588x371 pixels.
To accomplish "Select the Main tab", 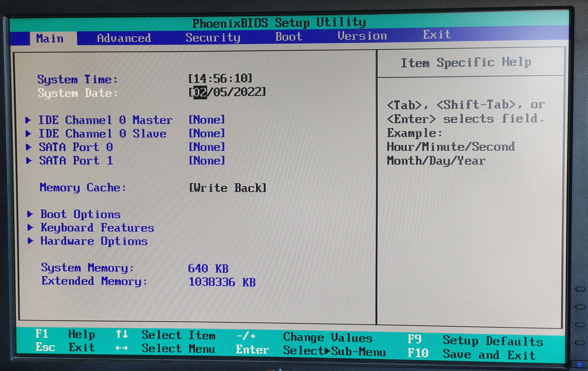I will 50,39.
